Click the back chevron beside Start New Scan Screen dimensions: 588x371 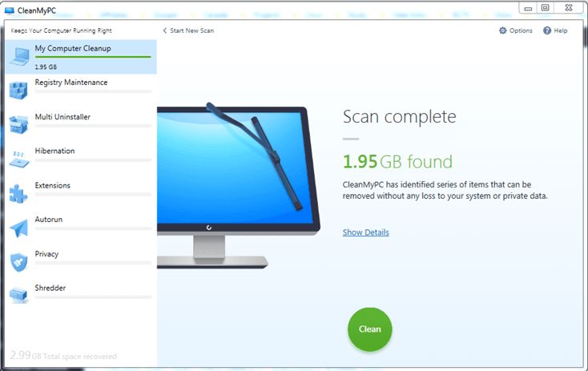(165, 30)
